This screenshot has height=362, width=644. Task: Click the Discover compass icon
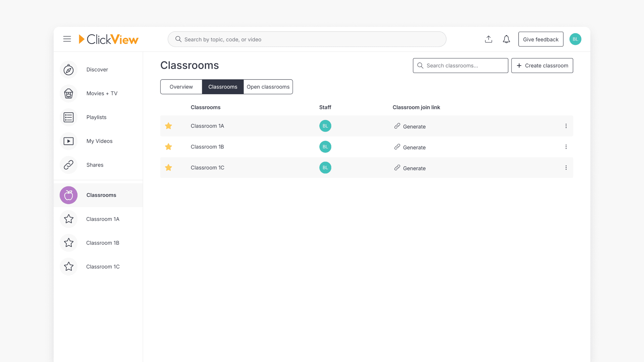coord(68,70)
